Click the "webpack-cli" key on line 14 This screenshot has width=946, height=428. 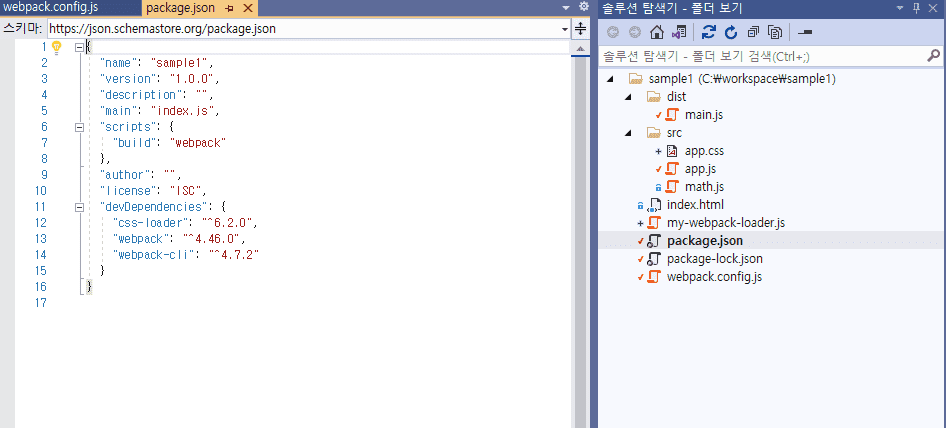pyautogui.click(x=154, y=255)
